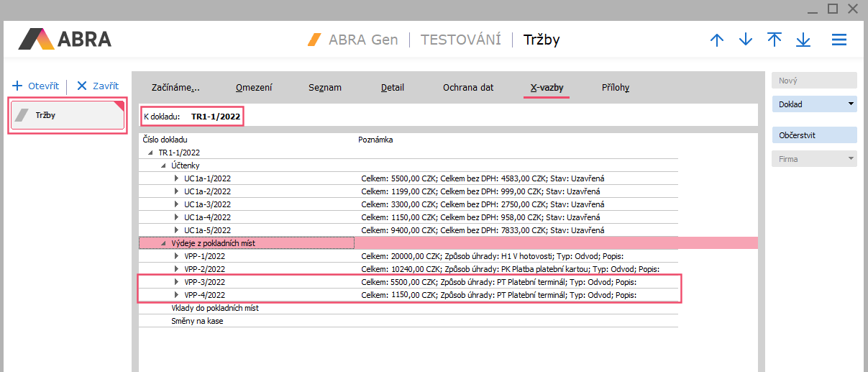Switch to the Detail tab
This screenshot has height=372, width=868.
[x=392, y=88]
